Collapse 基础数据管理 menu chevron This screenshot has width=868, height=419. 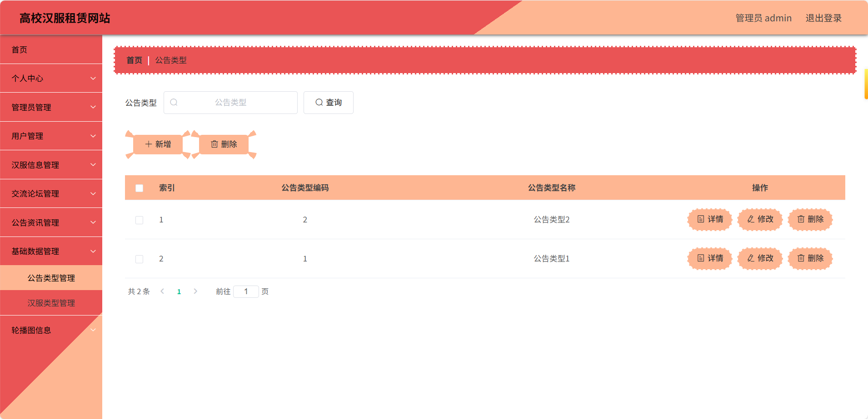93,251
